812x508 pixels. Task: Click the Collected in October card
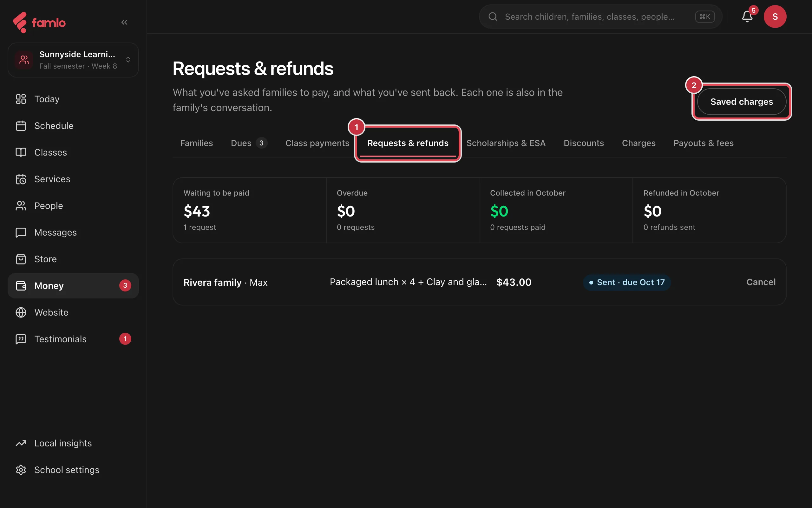556,210
